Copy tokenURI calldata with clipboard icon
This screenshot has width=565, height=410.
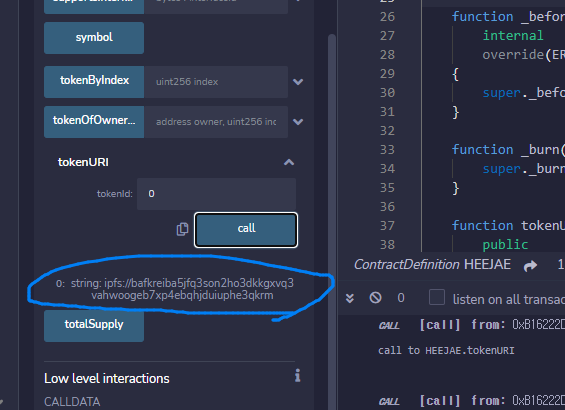182,229
